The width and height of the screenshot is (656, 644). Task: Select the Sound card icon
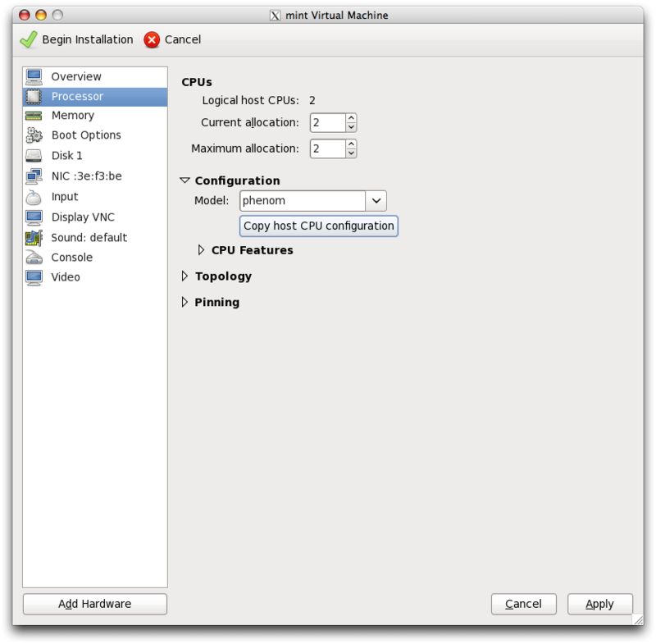[x=34, y=238]
